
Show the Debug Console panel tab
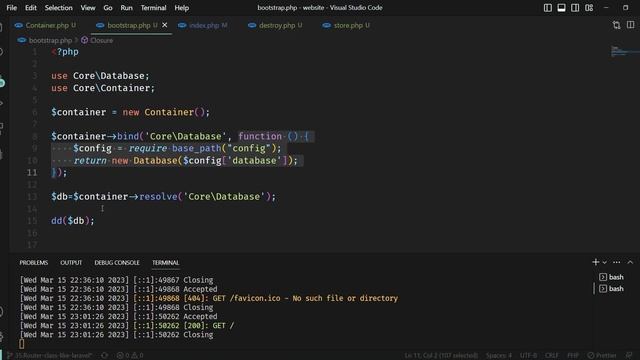point(117,263)
